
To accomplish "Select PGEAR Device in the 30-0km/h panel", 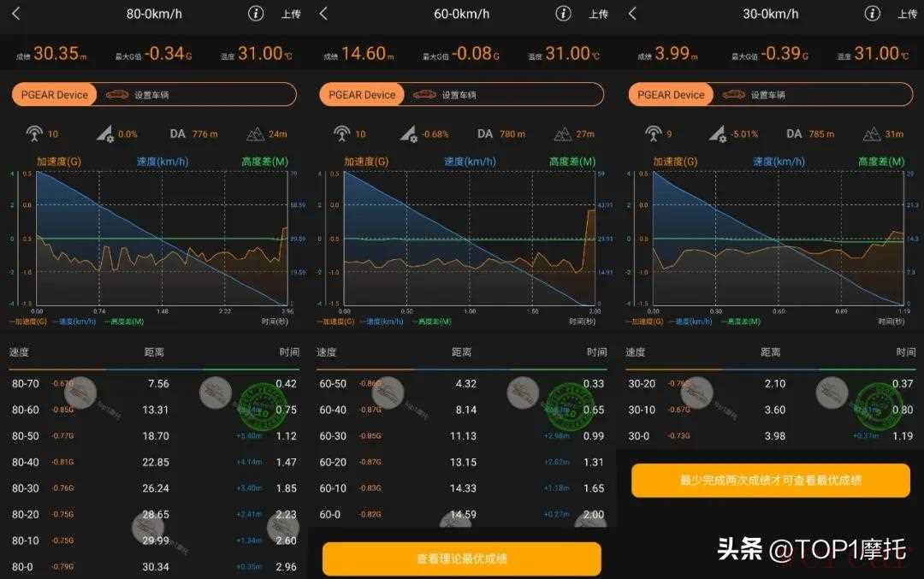I will pyautogui.click(x=671, y=95).
